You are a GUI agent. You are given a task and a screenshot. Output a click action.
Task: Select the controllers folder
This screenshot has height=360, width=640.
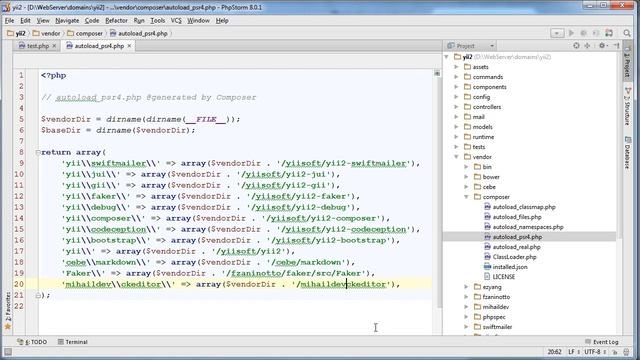(487, 107)
